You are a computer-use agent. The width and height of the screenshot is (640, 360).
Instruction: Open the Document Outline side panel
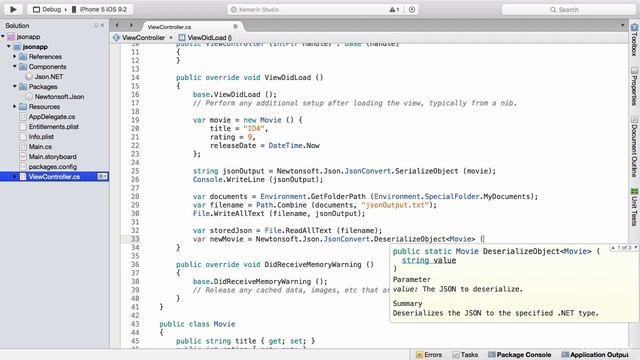coord(634,146)
